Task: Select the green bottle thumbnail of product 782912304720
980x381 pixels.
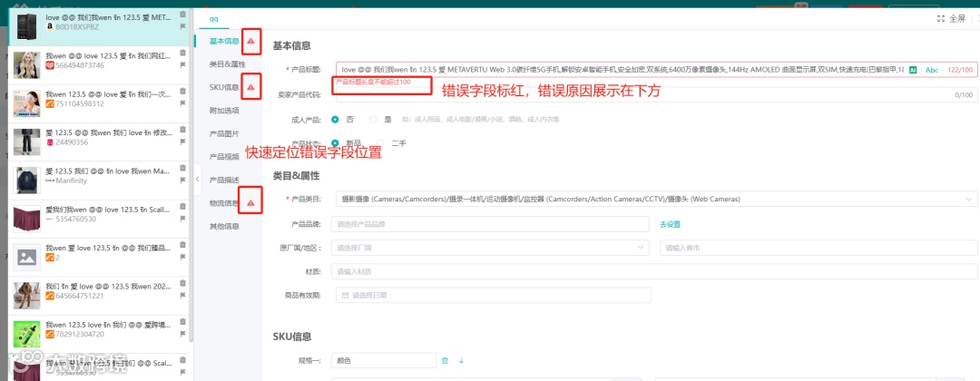Action: pyautogui.click(x=27, y=334)
